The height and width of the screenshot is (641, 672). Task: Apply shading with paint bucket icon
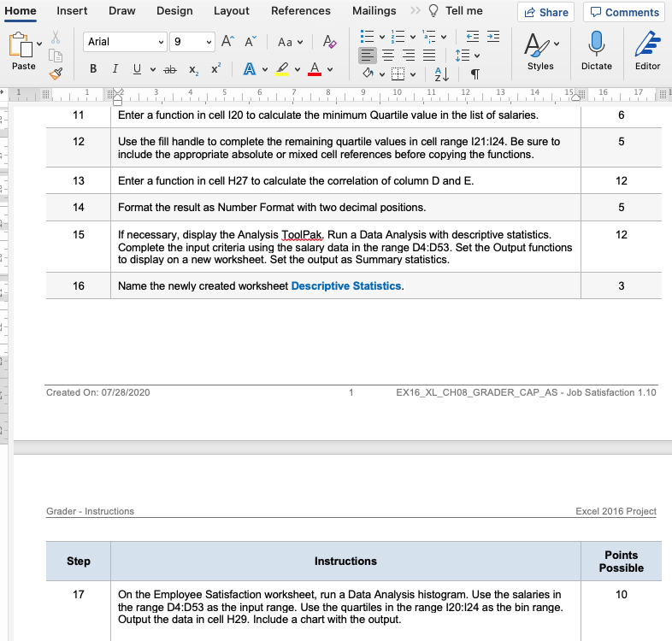[368, 74]
